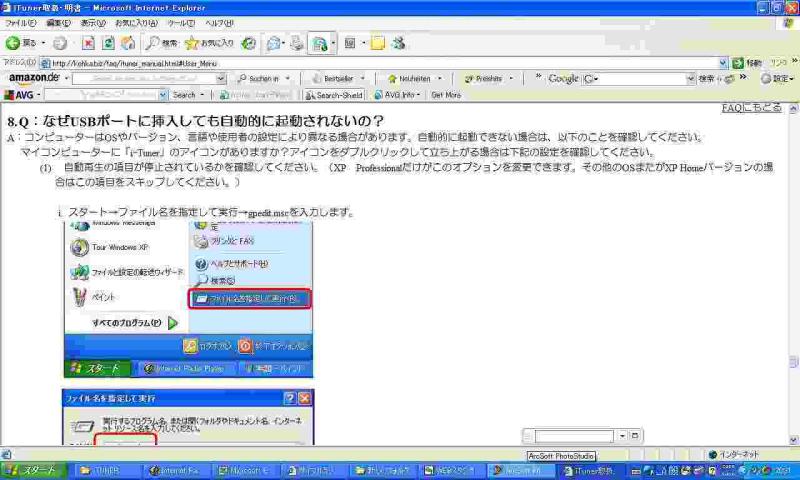Click the ArcSoft floating toolbar text field
This screenshot has height=480, width=800.
coord(574,436)
